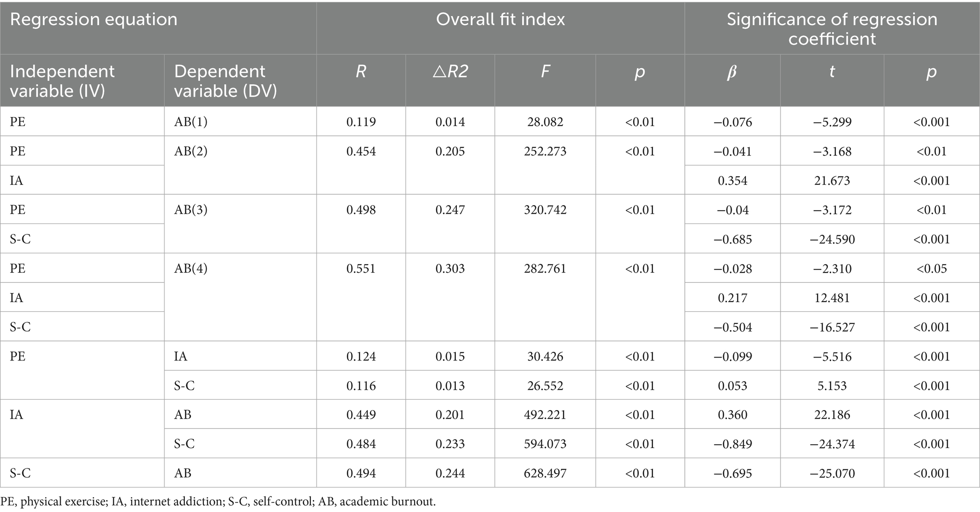Image resolution: width=980 pixels, height=512 pixels.
Task: Click "Significance of regression coefficient" header
Action: [x=832, y=29]
